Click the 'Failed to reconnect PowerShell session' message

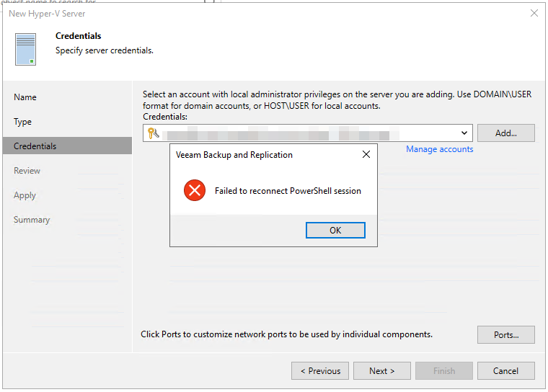tap(288, 191)
